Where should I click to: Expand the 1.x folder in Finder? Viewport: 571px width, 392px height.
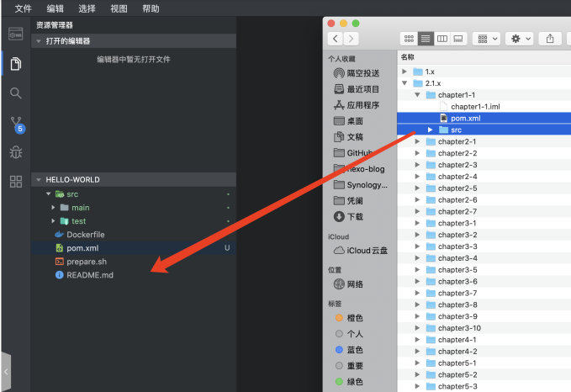point(404,72)
